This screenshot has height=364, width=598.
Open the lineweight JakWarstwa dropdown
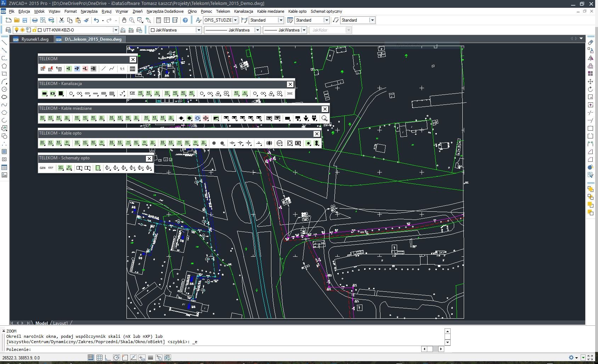click(304, 30)
